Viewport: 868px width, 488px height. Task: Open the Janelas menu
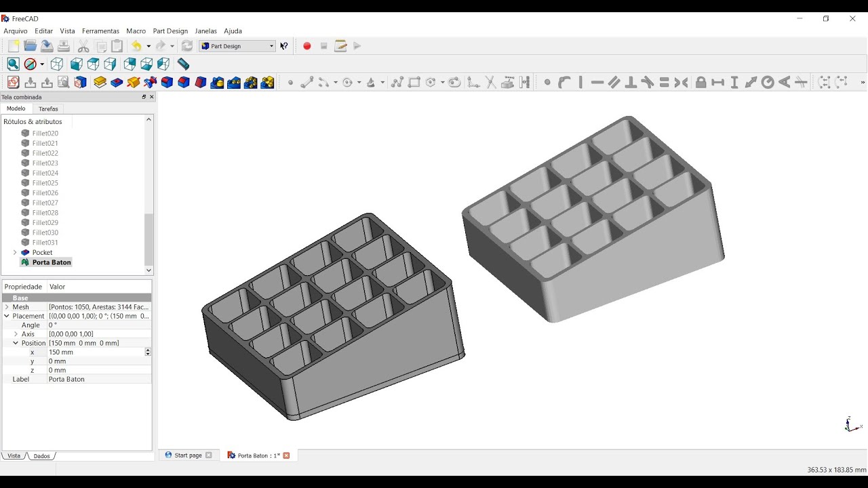click(x=205, y=31)
